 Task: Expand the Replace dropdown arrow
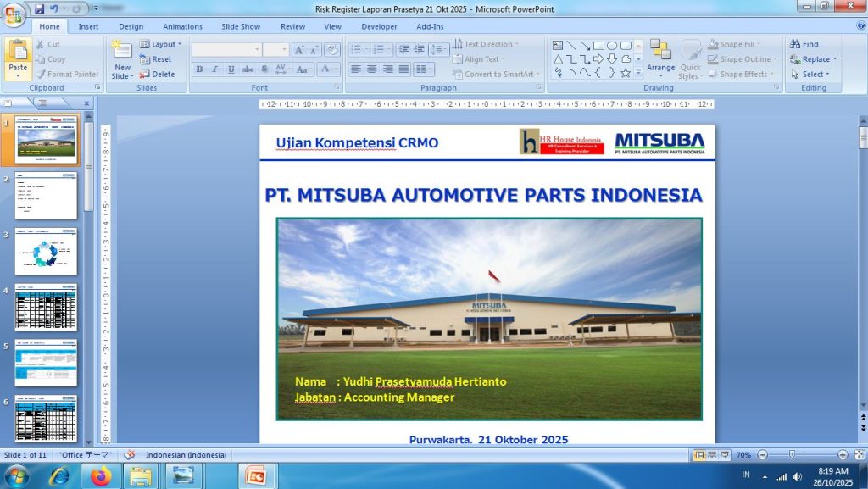[x=835, y=59]
